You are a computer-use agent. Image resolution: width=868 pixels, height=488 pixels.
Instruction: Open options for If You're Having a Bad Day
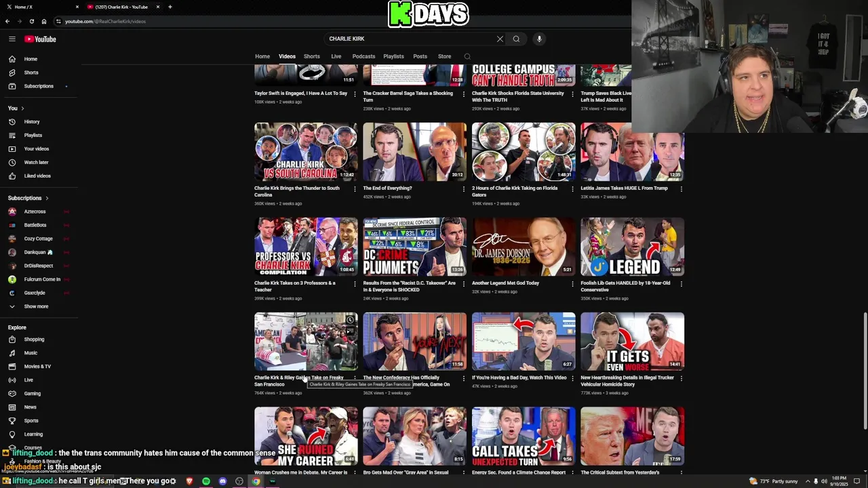pyautogui.click(x=572, y=379)
